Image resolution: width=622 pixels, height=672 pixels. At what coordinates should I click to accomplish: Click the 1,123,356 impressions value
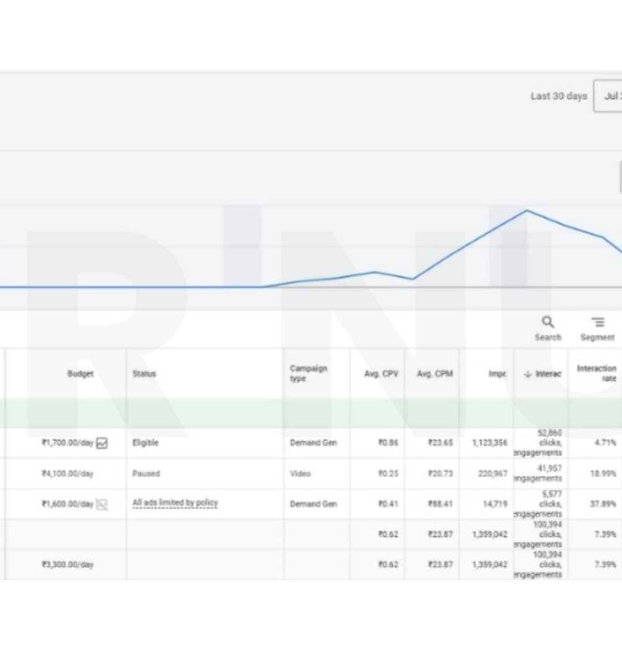pyautogui.click(x=490, y=443)
